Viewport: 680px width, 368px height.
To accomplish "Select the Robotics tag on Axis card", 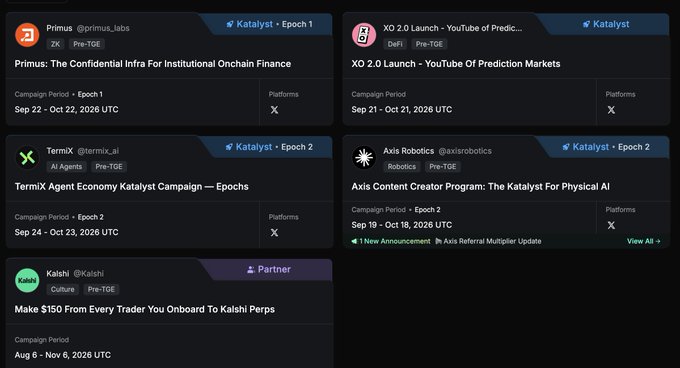I will click(x=402, y=166).
